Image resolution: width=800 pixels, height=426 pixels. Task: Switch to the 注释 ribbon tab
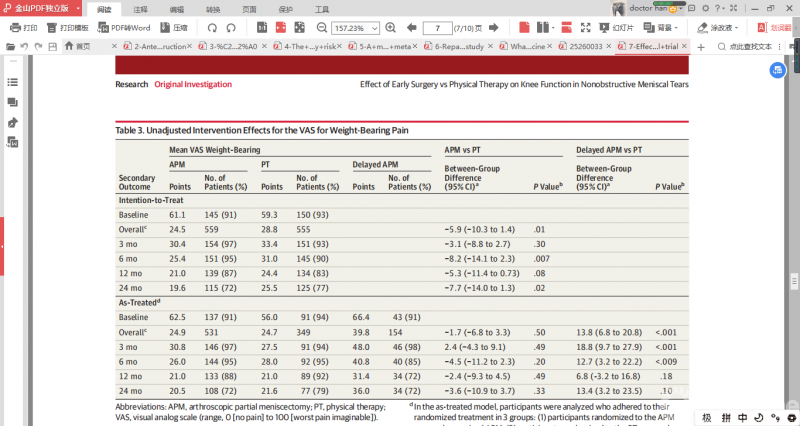pos(140,8)
